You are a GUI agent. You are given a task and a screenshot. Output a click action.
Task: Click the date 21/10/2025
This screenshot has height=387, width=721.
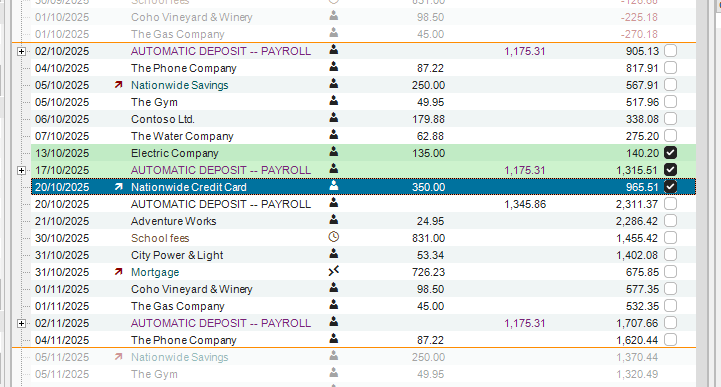pyautogui.click(x=62, y=221)
